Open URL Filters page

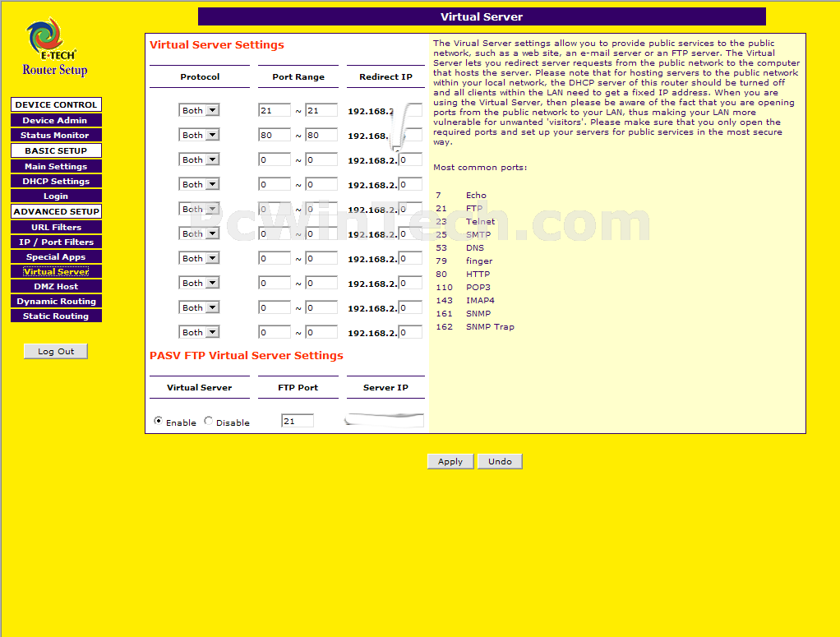(56, 227)
